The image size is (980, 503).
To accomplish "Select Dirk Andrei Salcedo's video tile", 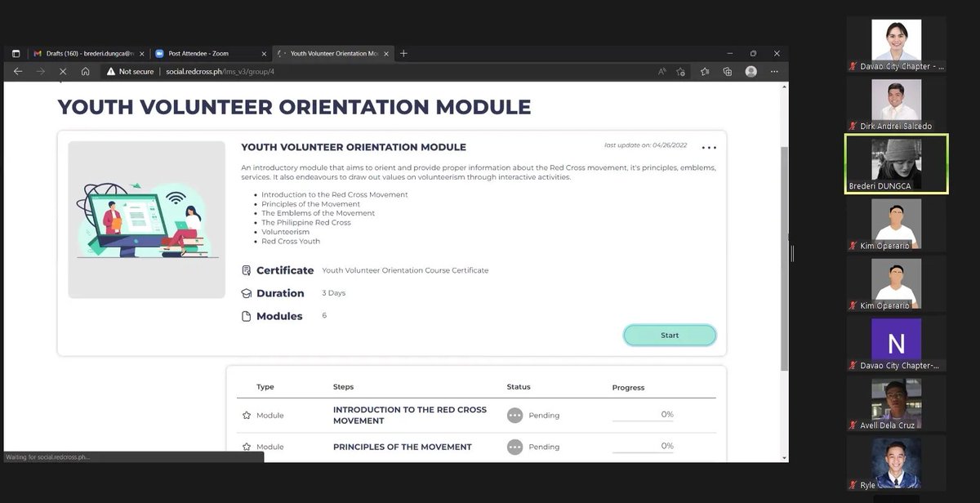I will click(x=897, y=103).
